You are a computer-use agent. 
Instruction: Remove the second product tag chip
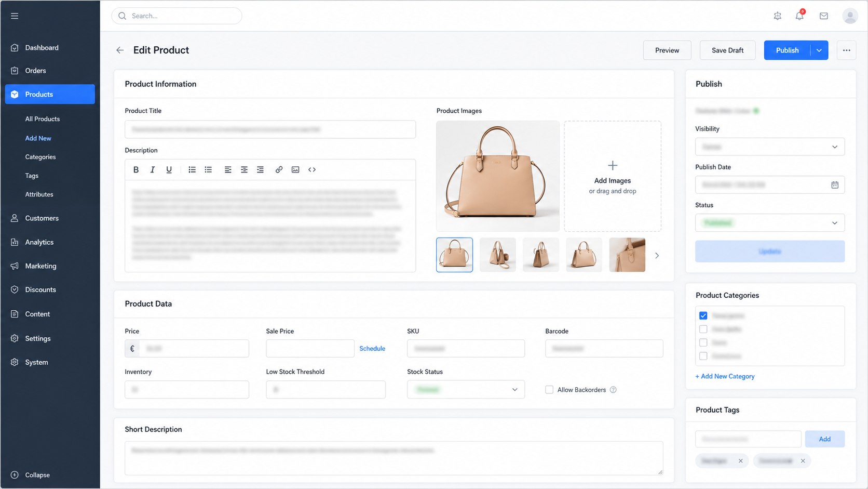(803, 461)
